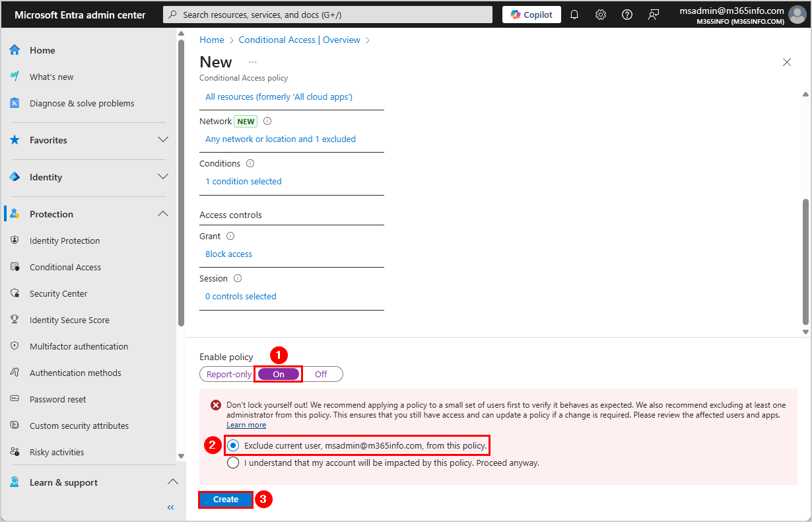Open notifications bell in top bar

click(x=574, y=15)
